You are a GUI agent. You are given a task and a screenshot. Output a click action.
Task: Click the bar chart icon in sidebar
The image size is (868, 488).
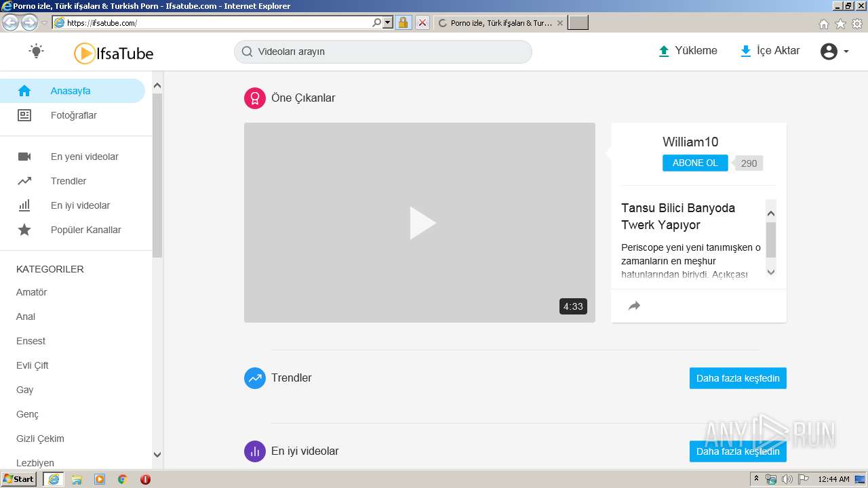coord(24,205)
